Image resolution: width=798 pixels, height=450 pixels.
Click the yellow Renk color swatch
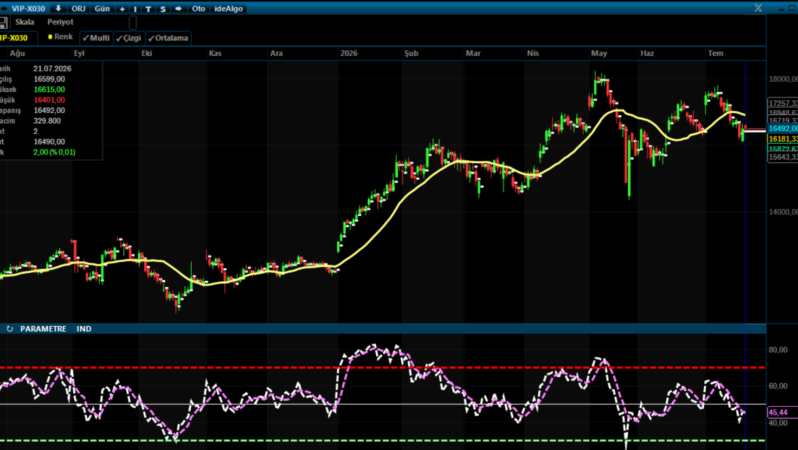[50, 37]
